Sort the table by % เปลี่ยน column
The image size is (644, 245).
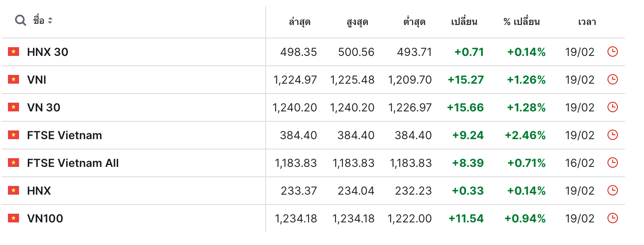pyautogui.click(x=521, y=22)
